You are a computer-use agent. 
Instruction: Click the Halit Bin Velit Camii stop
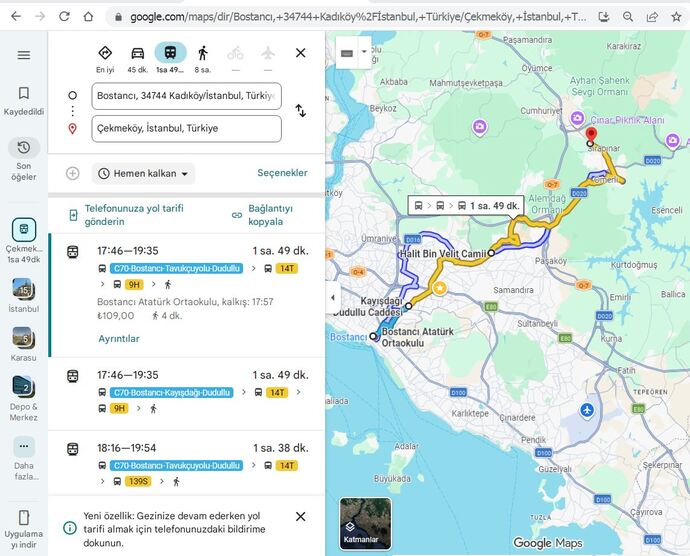(x=492, y=253)
